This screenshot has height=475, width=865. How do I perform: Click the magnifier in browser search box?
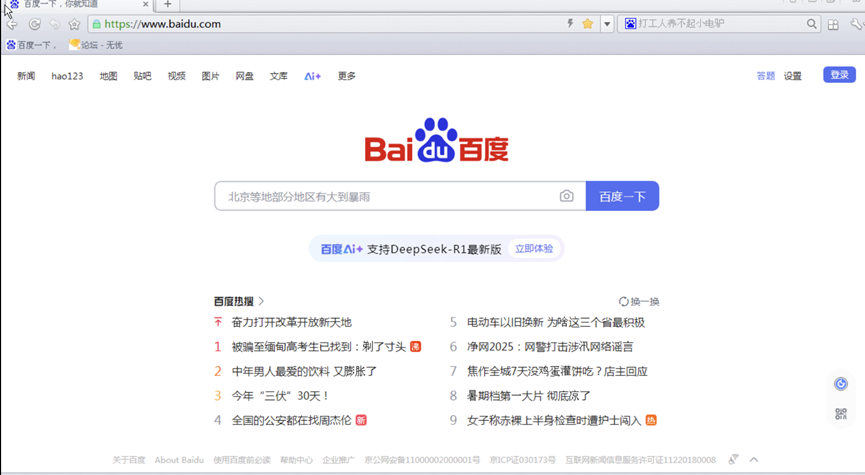coord(811,24)
